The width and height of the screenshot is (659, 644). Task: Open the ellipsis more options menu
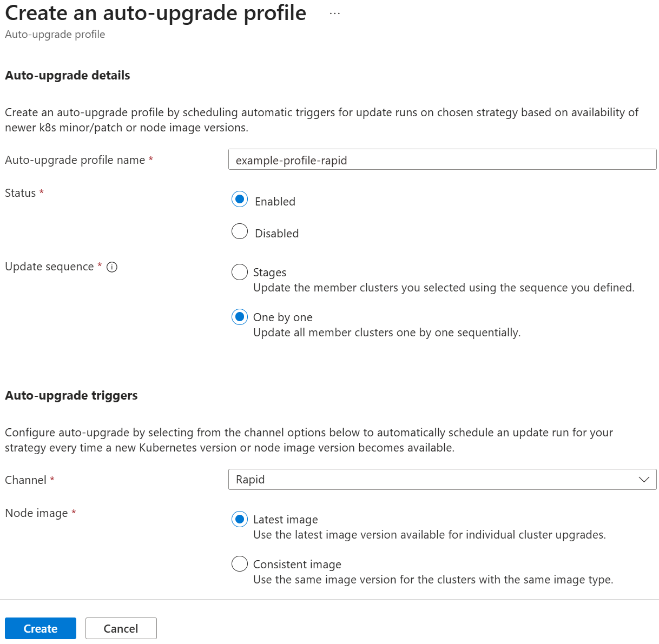pos(335,13)
